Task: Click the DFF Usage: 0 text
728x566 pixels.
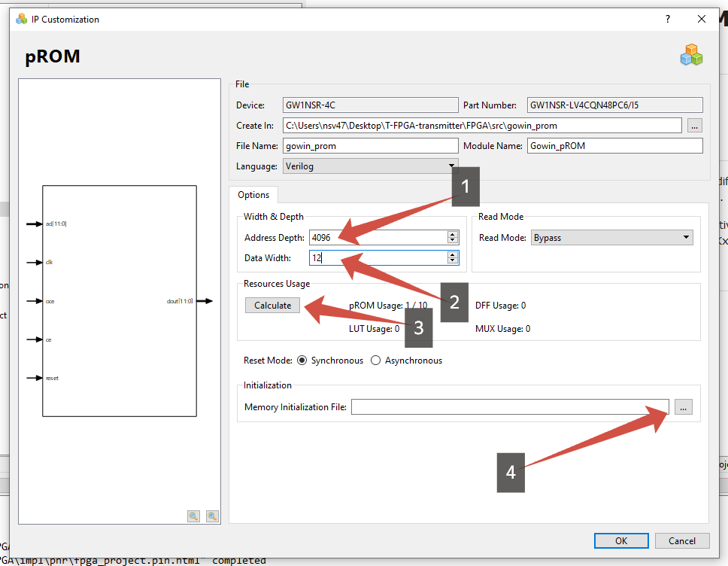Action: click(501, 306)
